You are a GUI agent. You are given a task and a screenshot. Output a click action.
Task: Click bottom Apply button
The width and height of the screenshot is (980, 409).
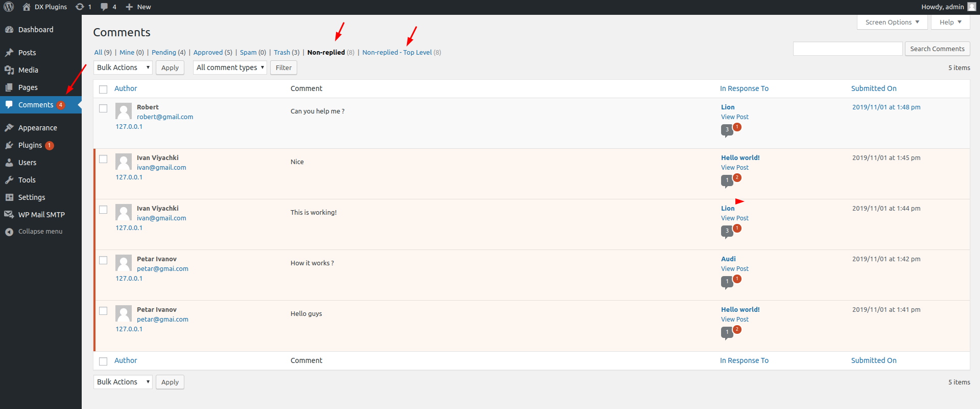[x=170, y=382]
